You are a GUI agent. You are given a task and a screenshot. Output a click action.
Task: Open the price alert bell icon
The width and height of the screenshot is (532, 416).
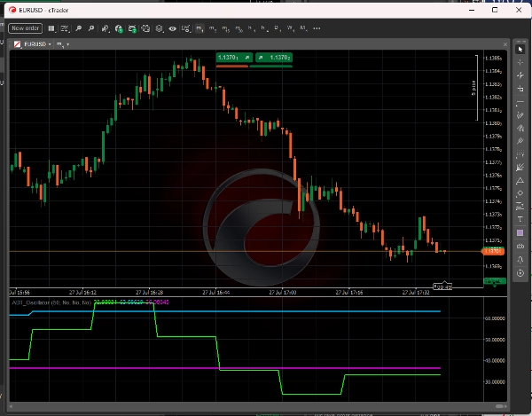520,260
